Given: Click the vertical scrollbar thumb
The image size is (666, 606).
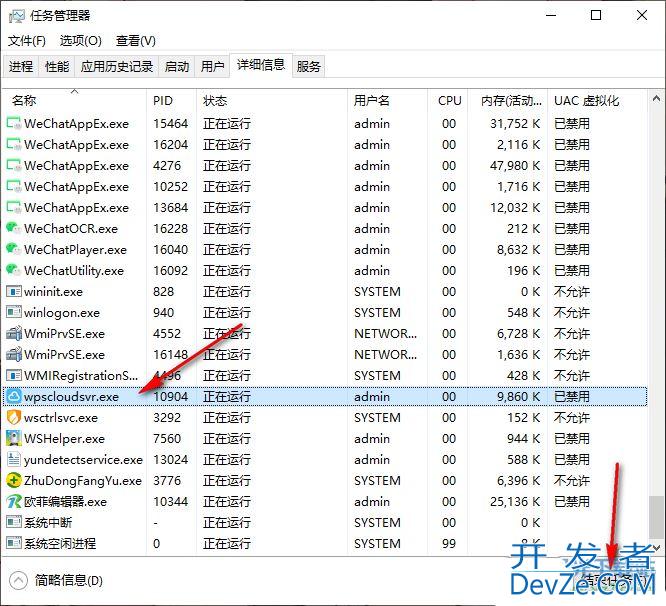Looking at the screenshot, I should tap(656, 516).
